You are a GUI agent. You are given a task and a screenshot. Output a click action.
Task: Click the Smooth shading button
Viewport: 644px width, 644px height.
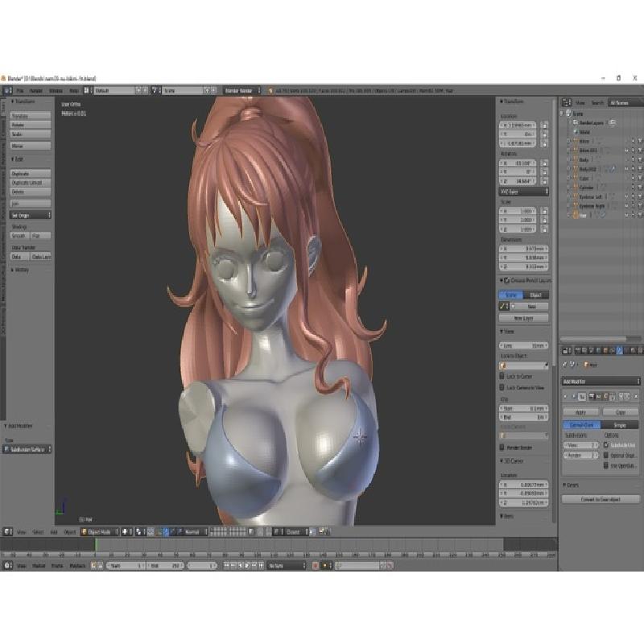click(19, 236)
